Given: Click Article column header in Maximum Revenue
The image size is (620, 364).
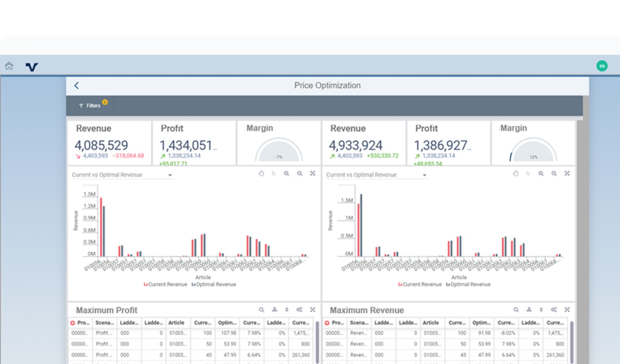Looking at the screenshot, I should click(431, 323).
